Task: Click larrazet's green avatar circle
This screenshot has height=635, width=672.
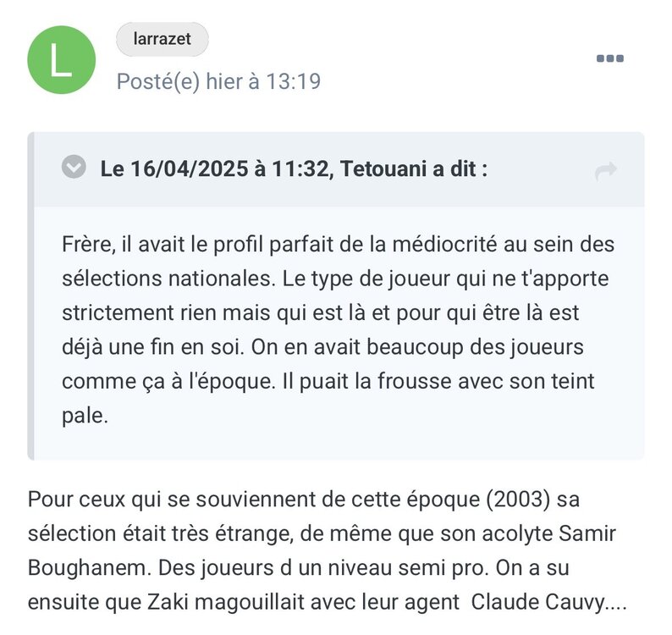Action: click(x=61, y=59)
